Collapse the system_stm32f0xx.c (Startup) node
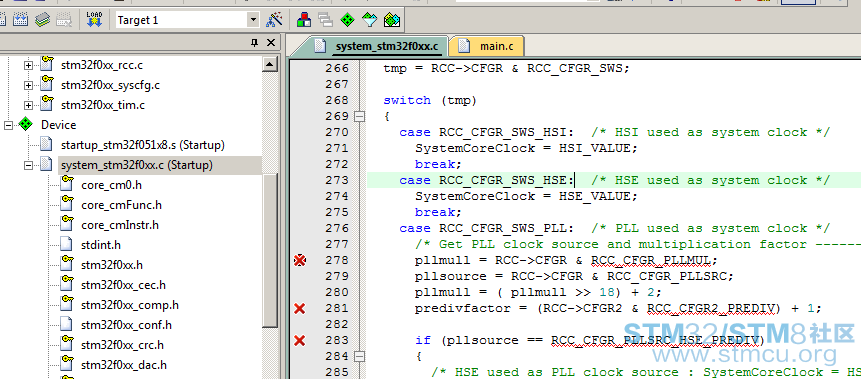Screen dimensions: 861x379 [29, 165]
